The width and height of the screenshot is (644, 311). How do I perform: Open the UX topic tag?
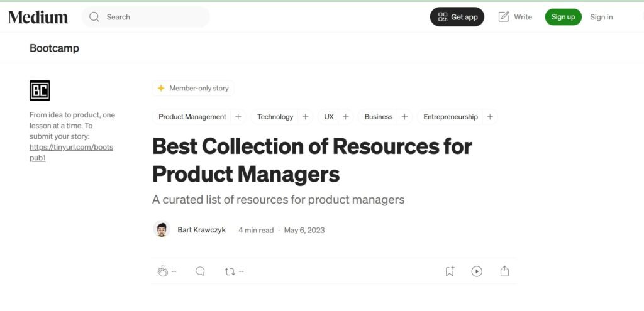[x=328, y=117]
